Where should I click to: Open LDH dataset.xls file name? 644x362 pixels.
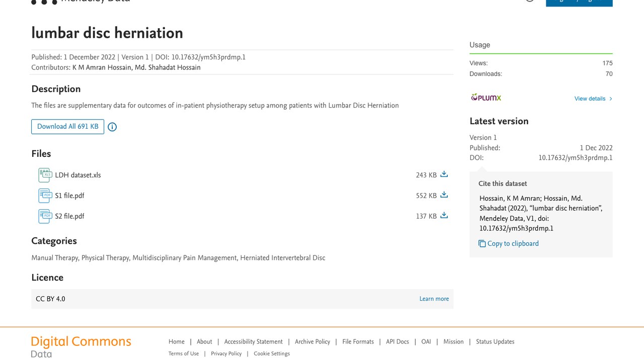tap(78, 175)
